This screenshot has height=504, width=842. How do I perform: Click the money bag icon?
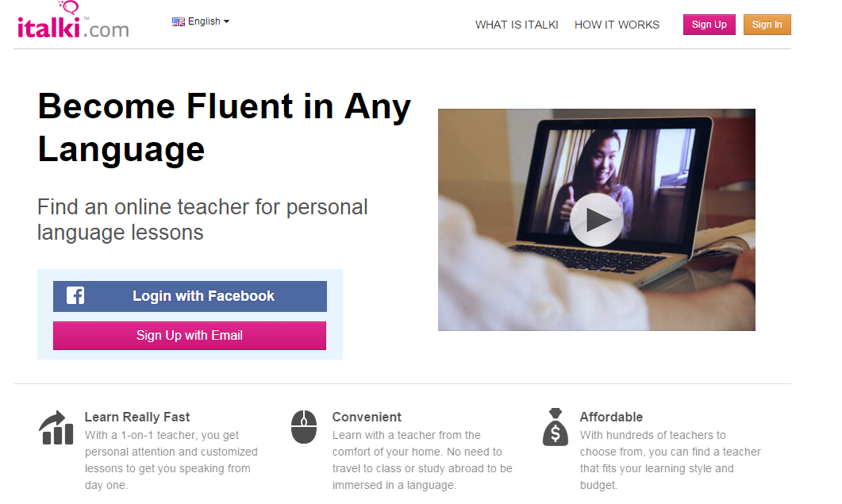556,427
